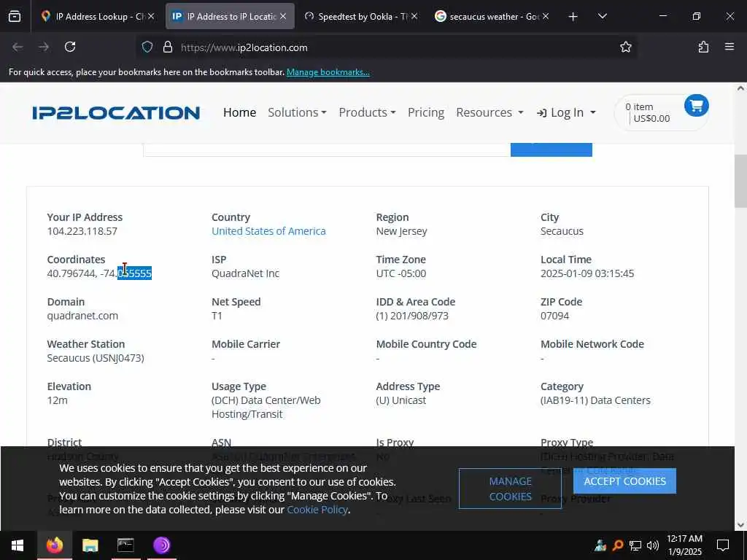Screen dimensions: 747x560
Task: Click ZIP Code value 07094
Action: (x=554, y=316)
